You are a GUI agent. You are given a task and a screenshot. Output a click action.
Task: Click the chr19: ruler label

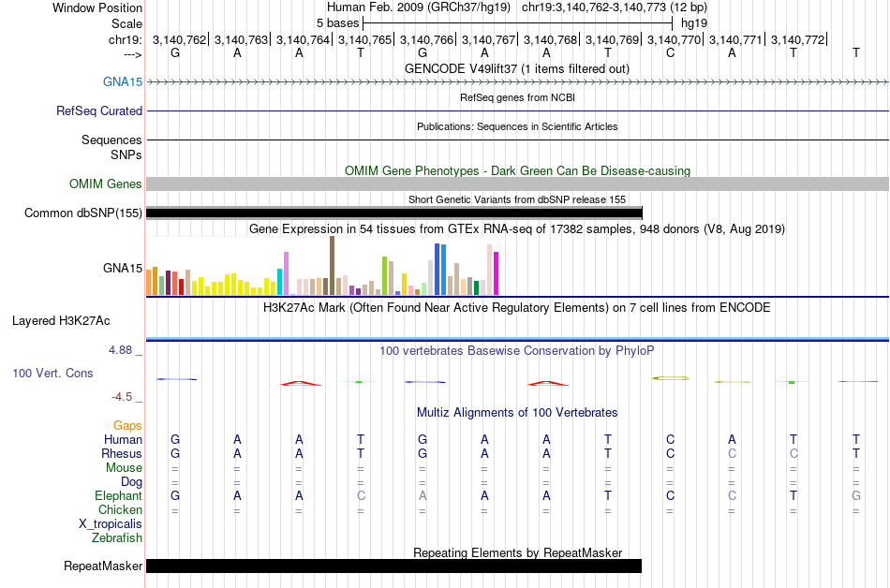[126, 39]
